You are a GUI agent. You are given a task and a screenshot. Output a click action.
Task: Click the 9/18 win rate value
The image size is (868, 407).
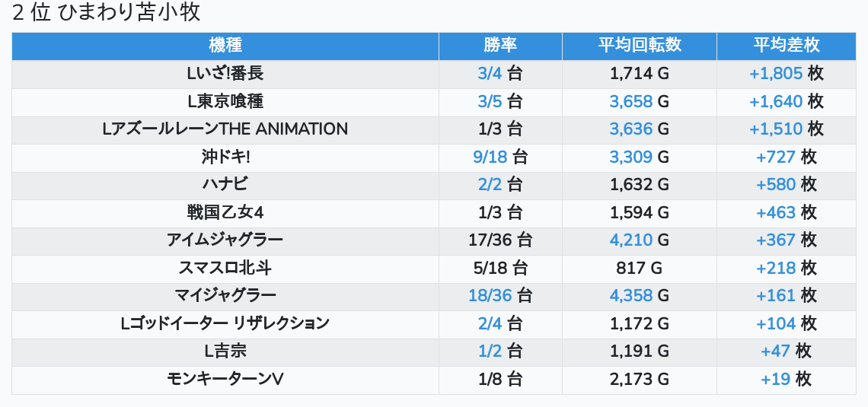click(490, 157)
